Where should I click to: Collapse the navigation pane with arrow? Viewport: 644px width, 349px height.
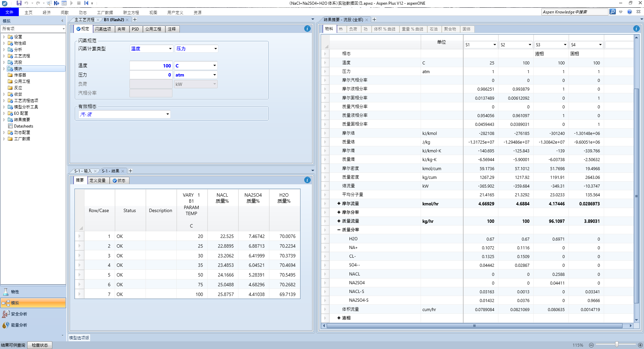[x=62, y=21]
